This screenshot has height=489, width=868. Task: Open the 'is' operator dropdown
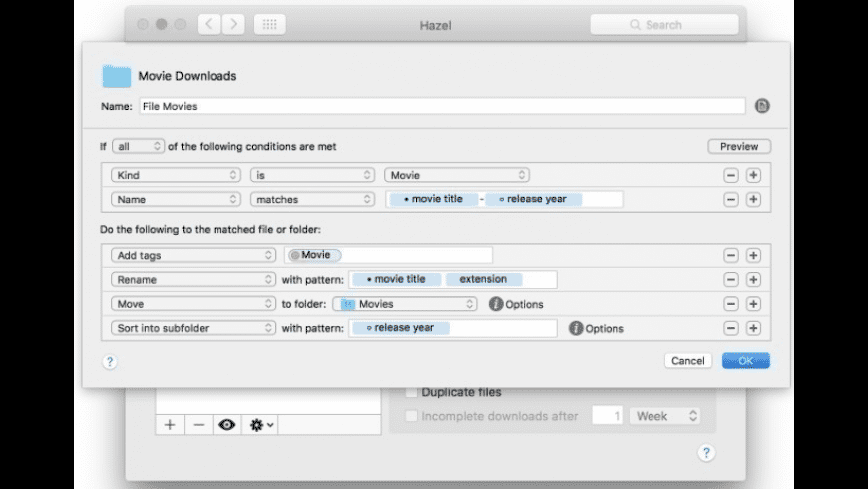click(312, 175)
